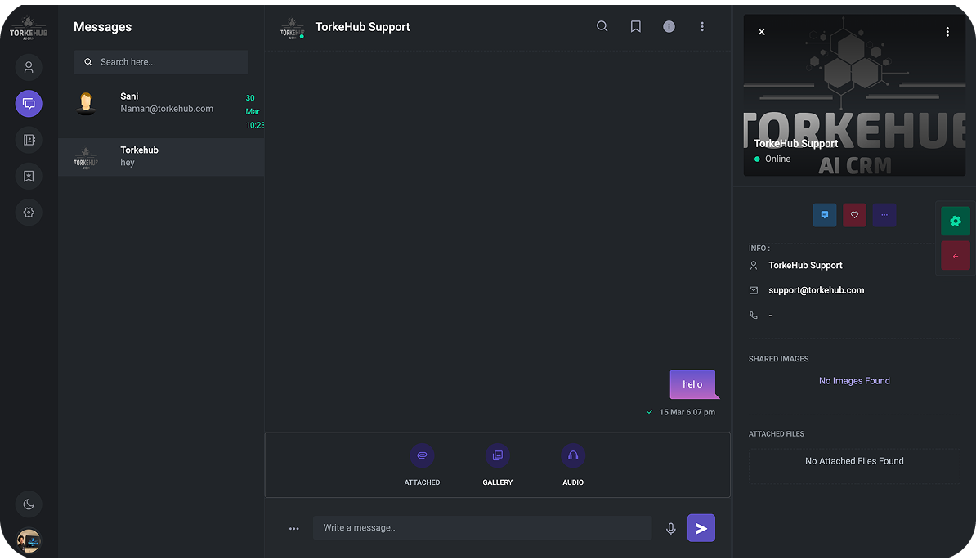Expand message options ellipsis beside input
Image resolution: width=976 pixels, height=560 pixels.
tap(293, 529)
